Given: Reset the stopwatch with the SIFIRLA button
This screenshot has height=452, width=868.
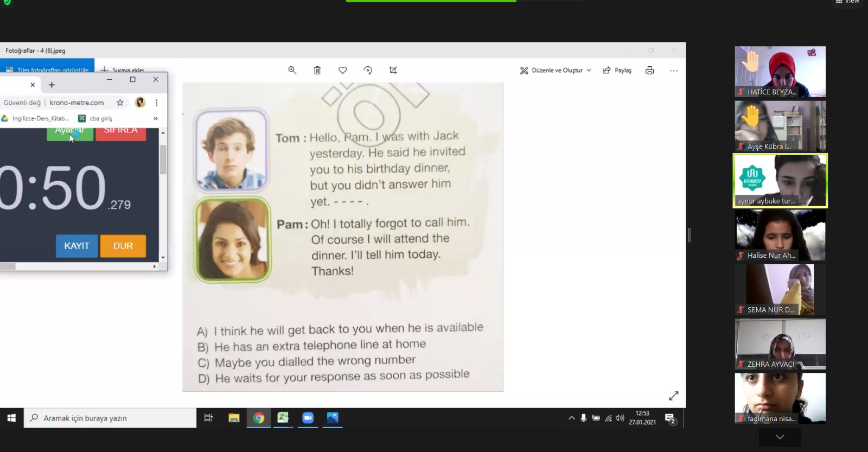Looking at the screenshot, I should tap(120, 131).
